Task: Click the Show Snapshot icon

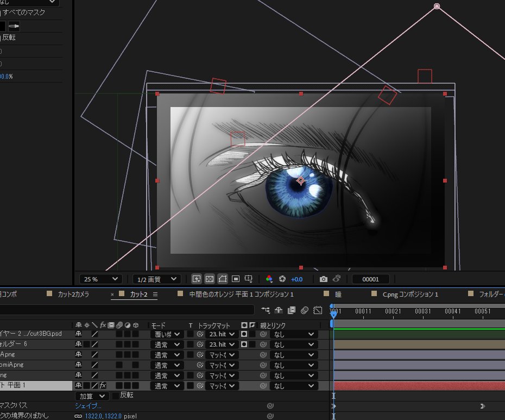Action: (337, 279)
